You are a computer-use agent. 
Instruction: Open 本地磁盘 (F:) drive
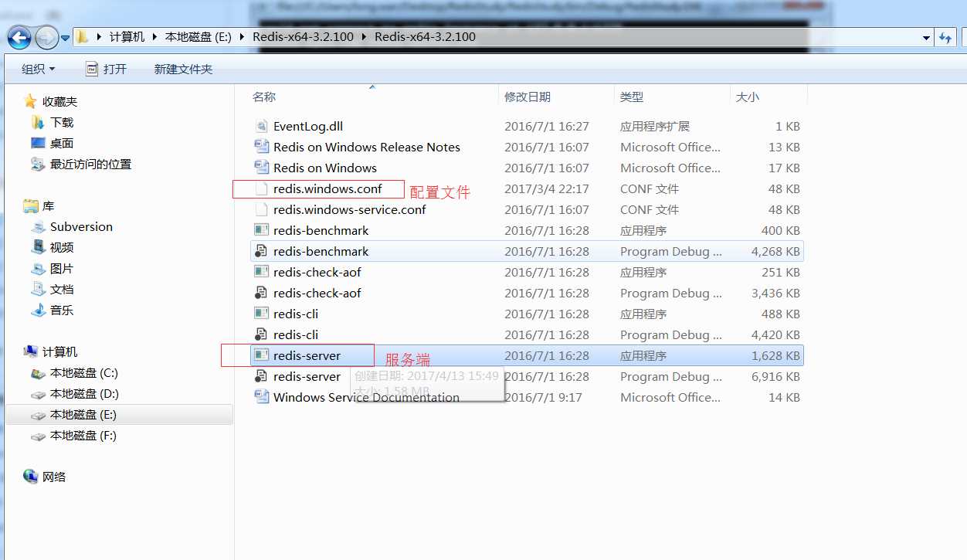tap(83, 435)
